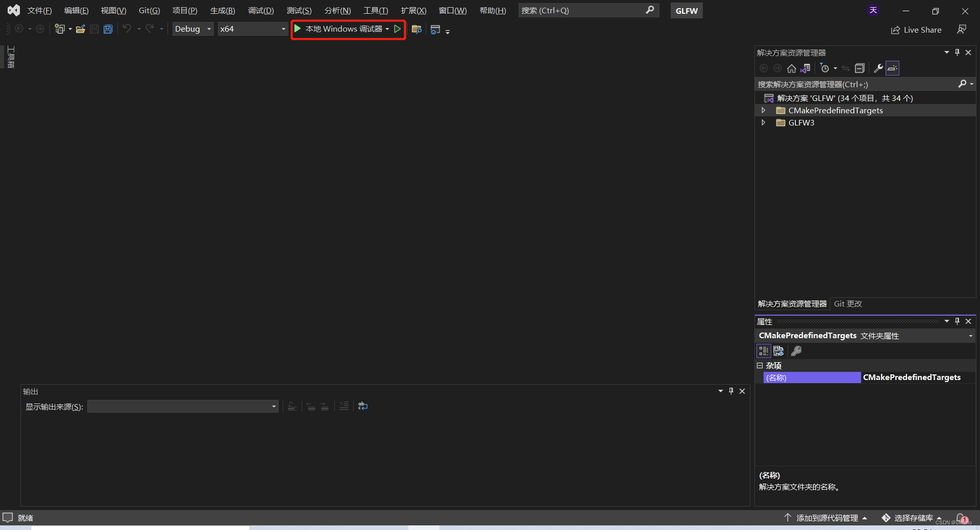Start a Live Share session
This screenshot has height=530, width=980.
916,30
